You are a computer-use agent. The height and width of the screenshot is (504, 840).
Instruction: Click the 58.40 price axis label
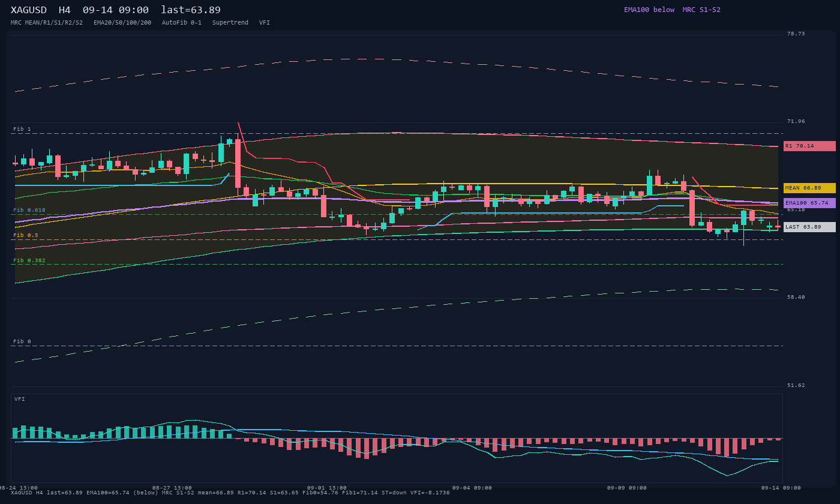tap(796, 297)
